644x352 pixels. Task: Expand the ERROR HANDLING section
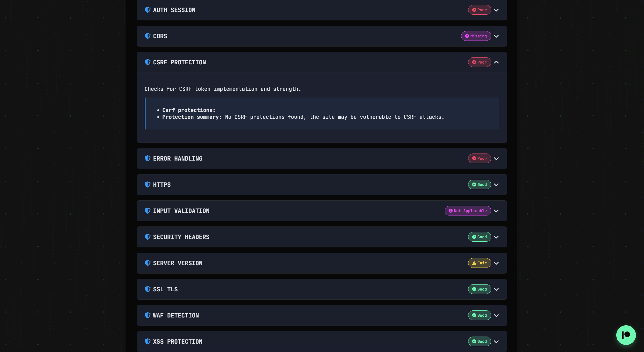pos(496,158)
